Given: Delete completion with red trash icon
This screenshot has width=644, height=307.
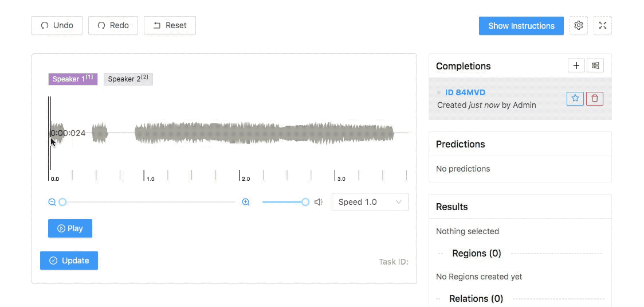Looking at the screenshot, I should pos(594,98).
